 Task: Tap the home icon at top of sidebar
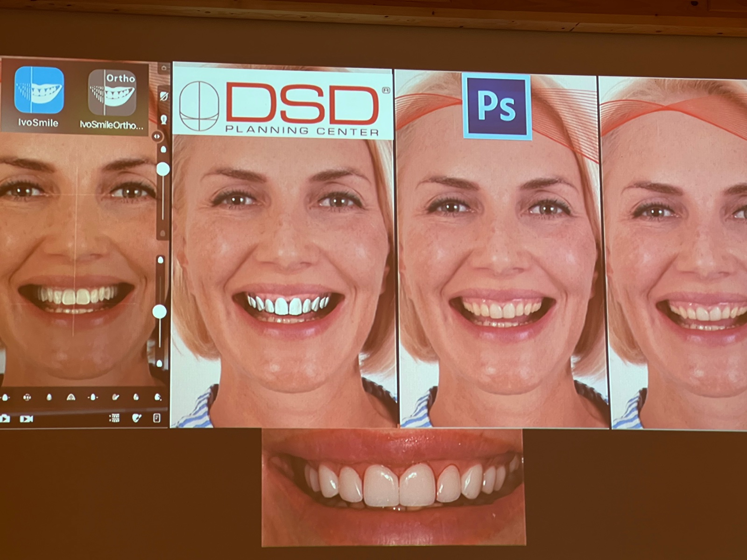click(x=164, y=68)
